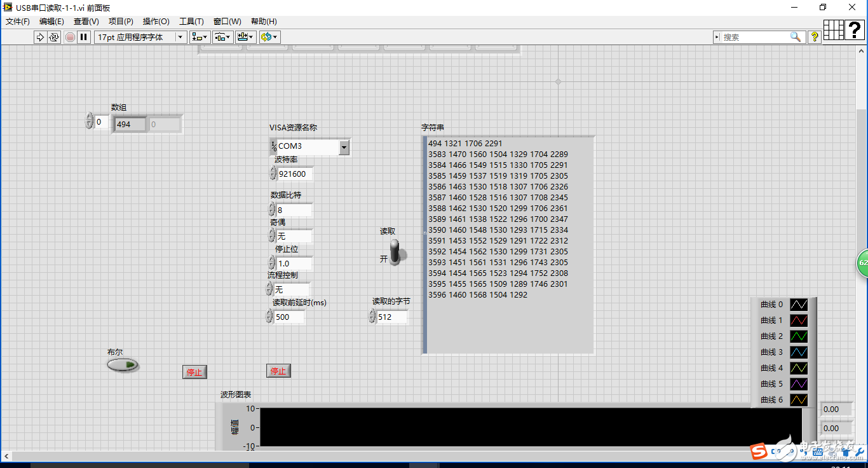Click the 曲线 2 green plot icon
868x468 pixels.
click(x=799, y=336)
